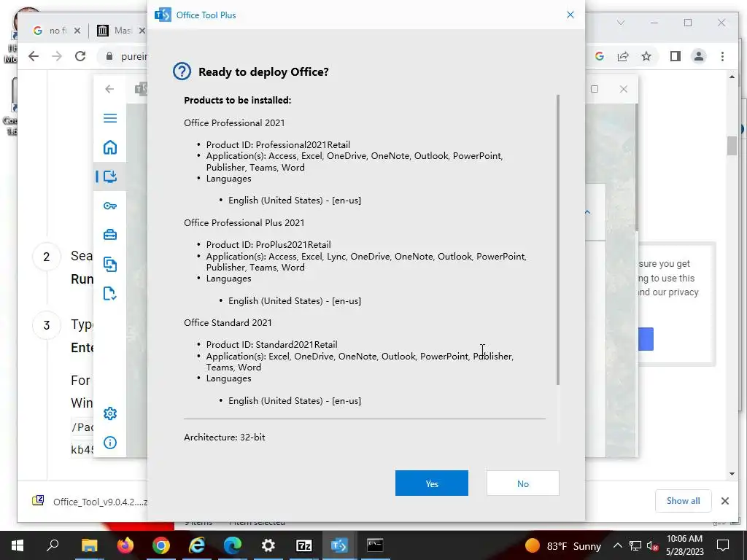Click the blue button on the web page
This screenshot has width=747, height=560.
pos(646,339)
